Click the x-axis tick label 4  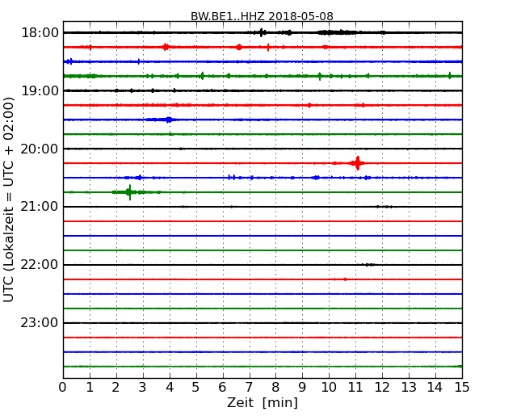pyautogui.click(x=170, y=388)
